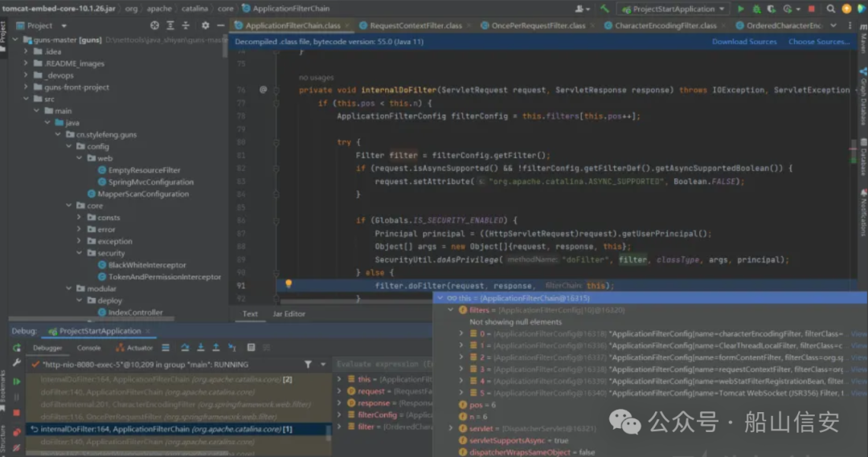Click the Debug bug icon in top toolbar
Screen dimensions: 868x457
pos(756,9)
